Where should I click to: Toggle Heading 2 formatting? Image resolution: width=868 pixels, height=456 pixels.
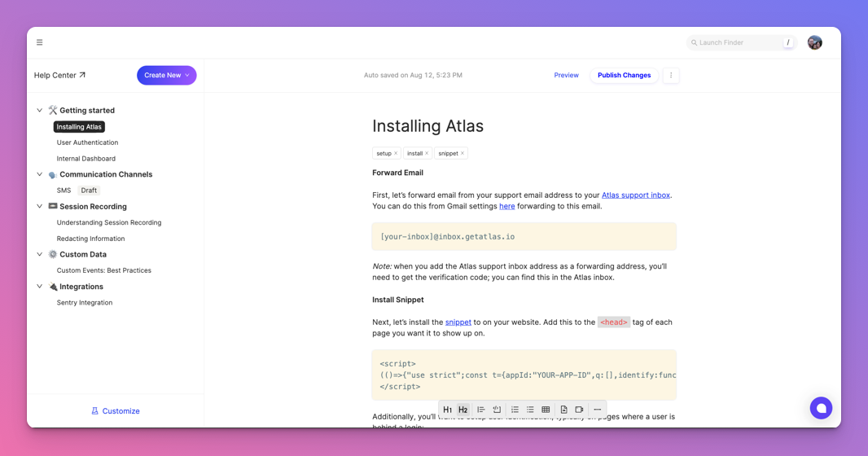pos(462,410)
